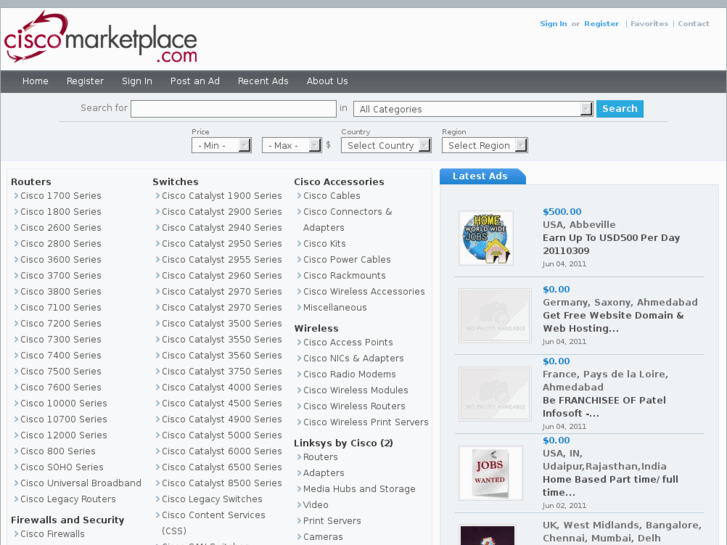Open Cisco Wireless Print Servers
Image resolution: width=727 pixels, height=545 pixels.
point(366,423)
